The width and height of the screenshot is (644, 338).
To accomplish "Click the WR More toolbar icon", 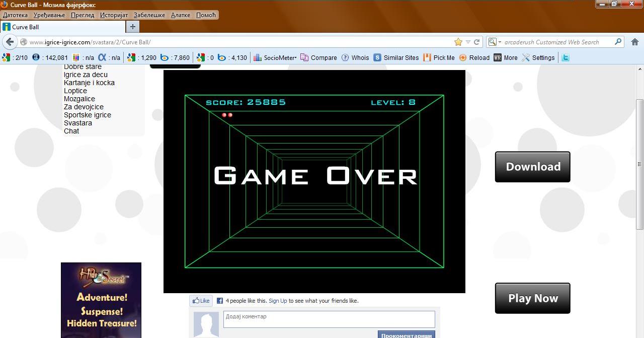I will 506,57.
